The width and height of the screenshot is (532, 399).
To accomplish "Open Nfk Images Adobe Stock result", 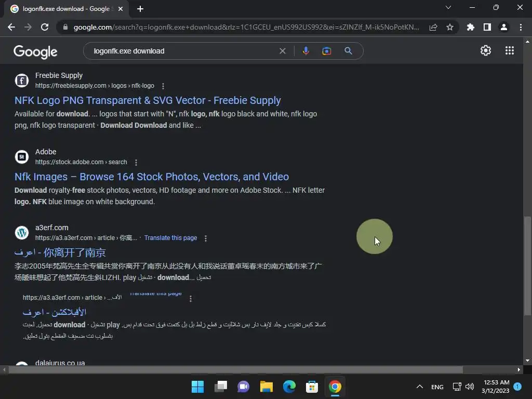I will point(152,177).
